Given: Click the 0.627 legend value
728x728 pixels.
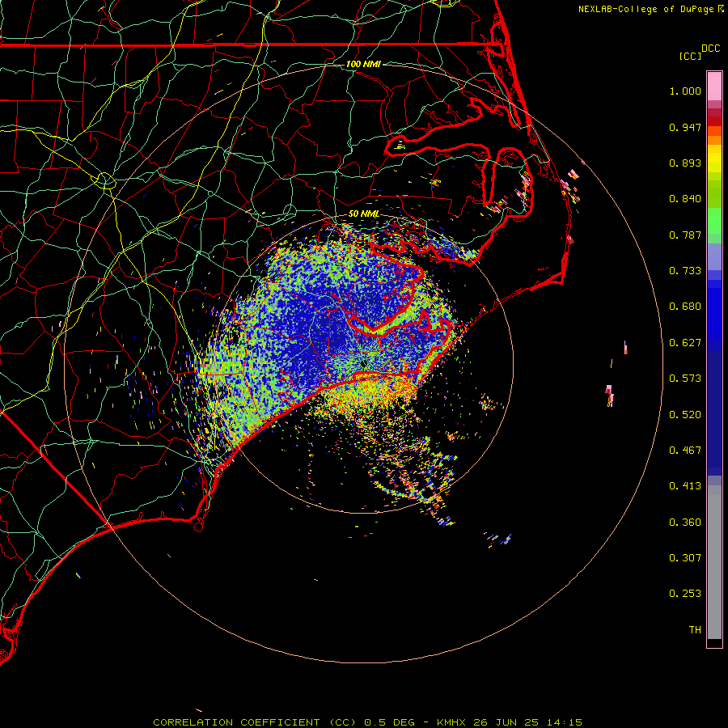Looking at the screenshot, I should 685,343.
